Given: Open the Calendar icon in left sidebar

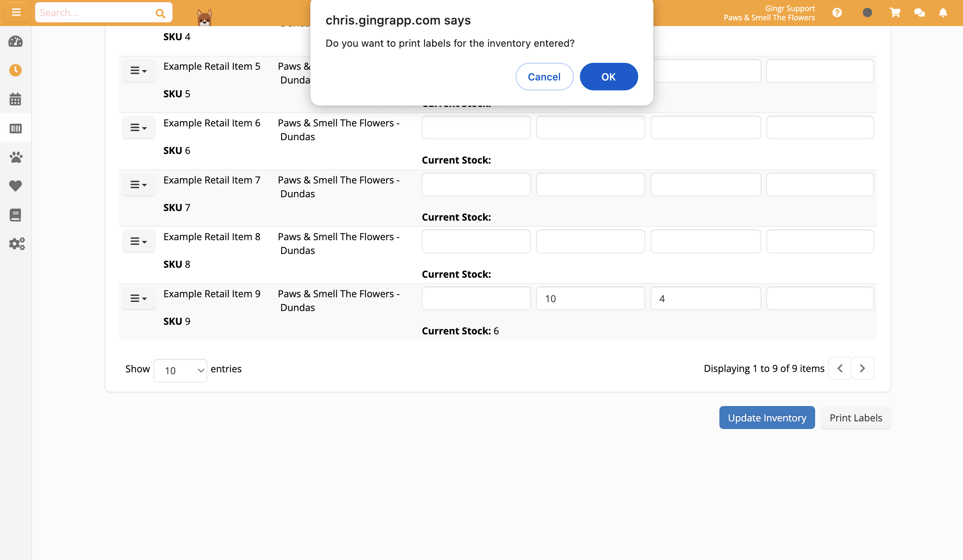Looking at the screenshot, I should coord(15,99).
